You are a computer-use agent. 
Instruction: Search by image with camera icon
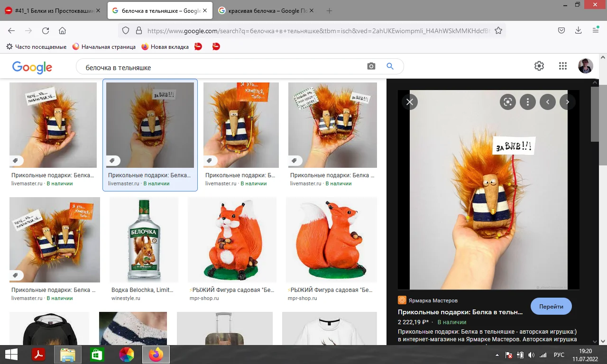pyautogui.click(x=371, y=66)
